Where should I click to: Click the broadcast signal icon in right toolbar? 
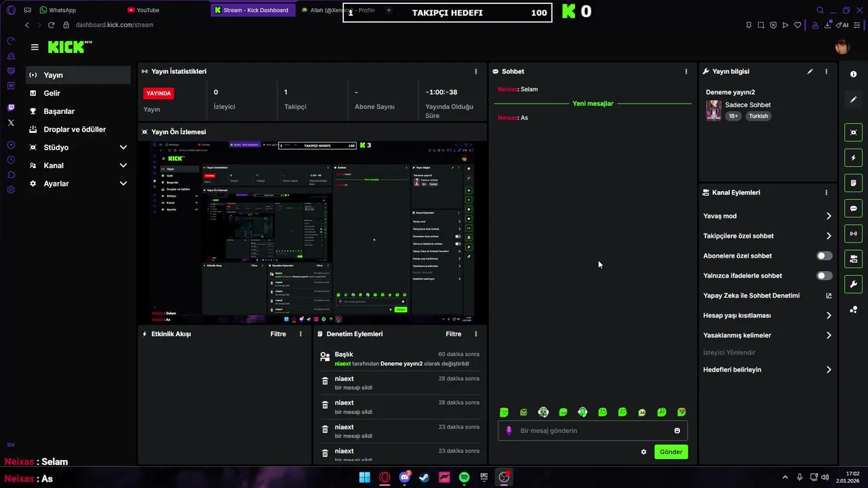pyautogui.click(x=853, y=234)
